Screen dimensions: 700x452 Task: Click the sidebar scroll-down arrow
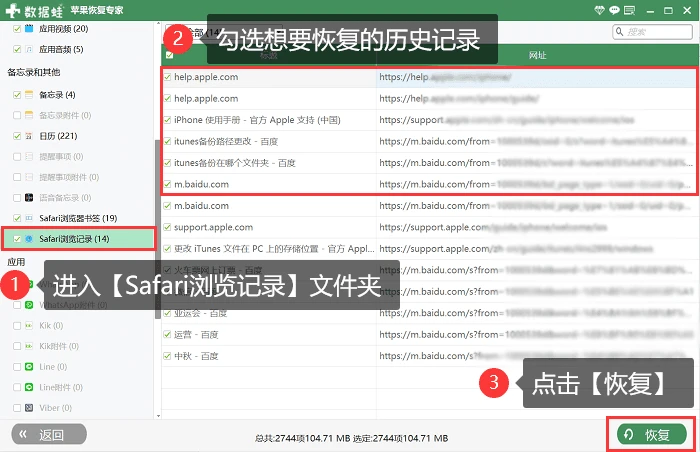point(158,416)
